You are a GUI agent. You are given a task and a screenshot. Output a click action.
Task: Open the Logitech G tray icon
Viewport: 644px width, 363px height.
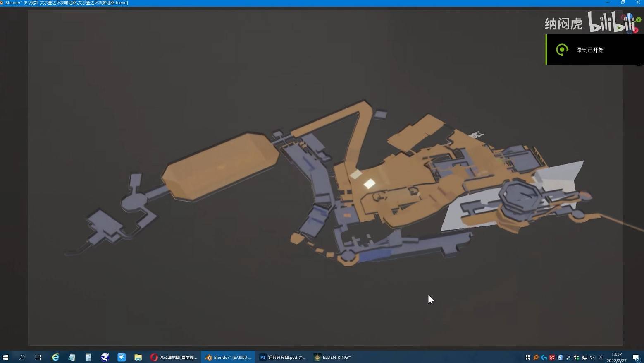click(x=544, y=358)
